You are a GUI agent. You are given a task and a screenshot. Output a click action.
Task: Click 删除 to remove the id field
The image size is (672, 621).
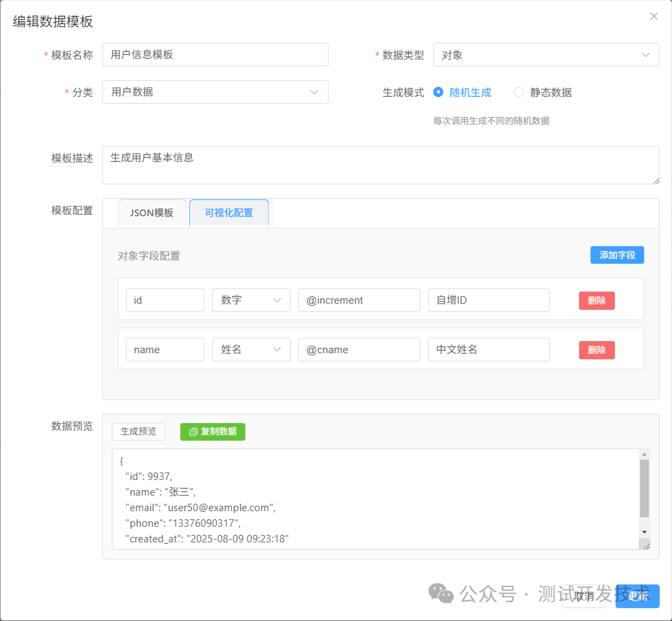coord(596,300)
